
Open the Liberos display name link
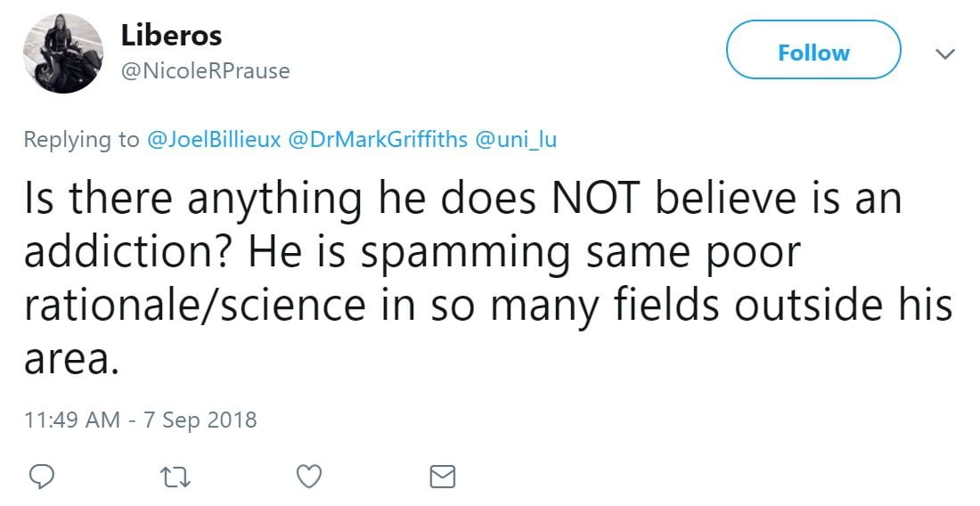171,36
